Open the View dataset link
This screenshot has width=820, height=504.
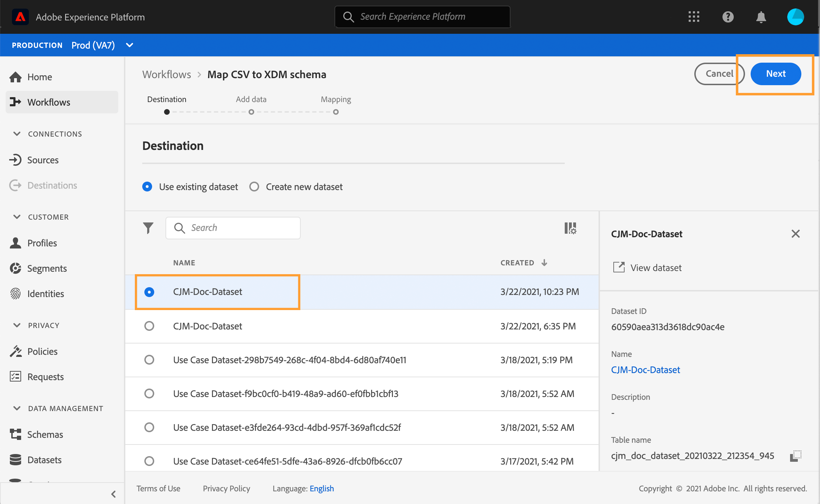coord(656,267)
